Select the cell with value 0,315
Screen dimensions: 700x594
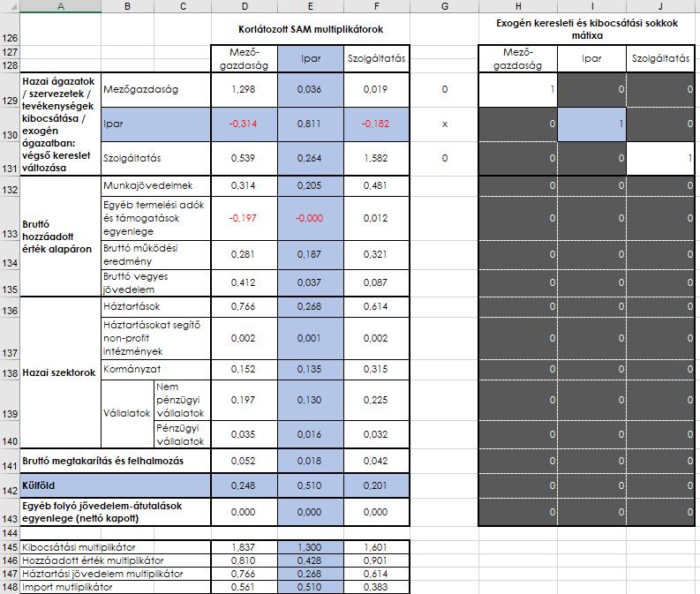point(376,370)
